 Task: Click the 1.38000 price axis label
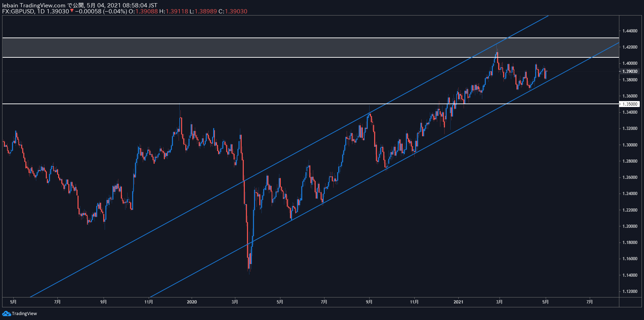630,80
